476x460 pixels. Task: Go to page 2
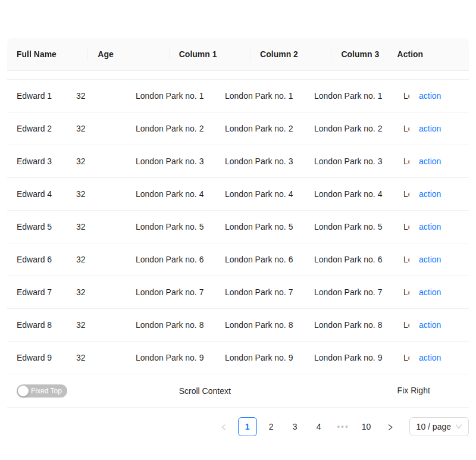point(271,427)
